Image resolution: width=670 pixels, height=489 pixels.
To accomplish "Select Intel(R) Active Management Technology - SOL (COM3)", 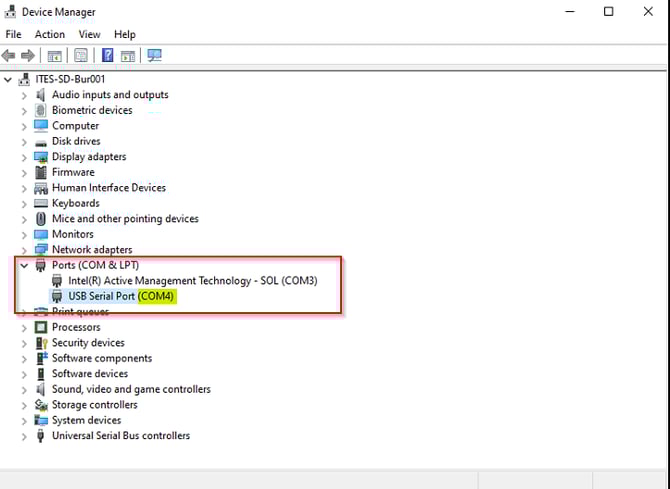I will coord(193,281).
